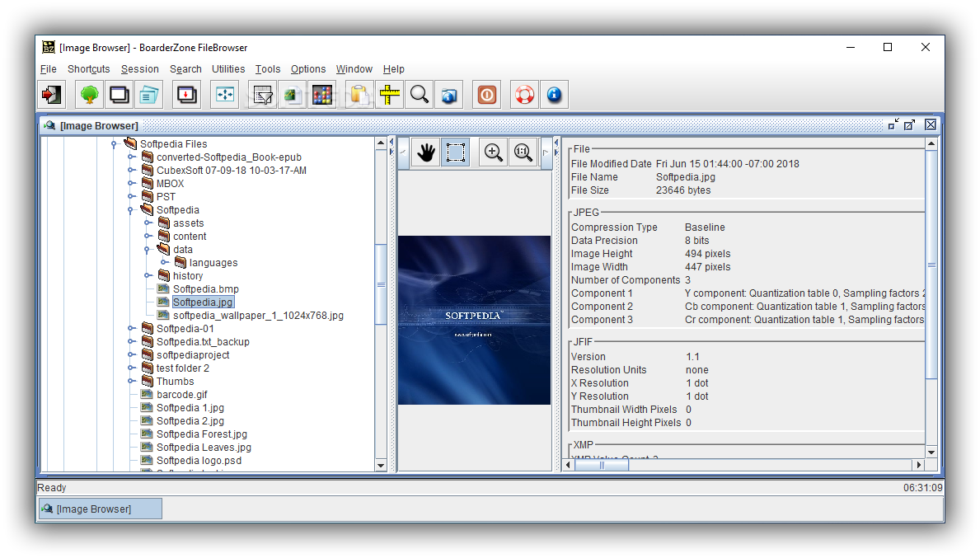The width and height of the screenshot is (980, 558).
Task: Collapse the Softpedia folder node
Action: [130, 210]
